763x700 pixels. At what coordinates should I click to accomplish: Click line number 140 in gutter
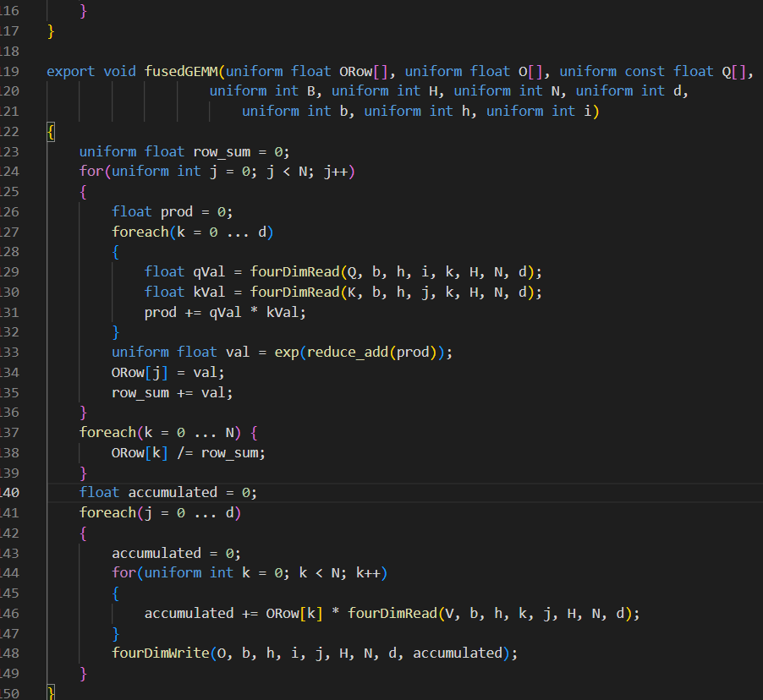coord(10,493)
